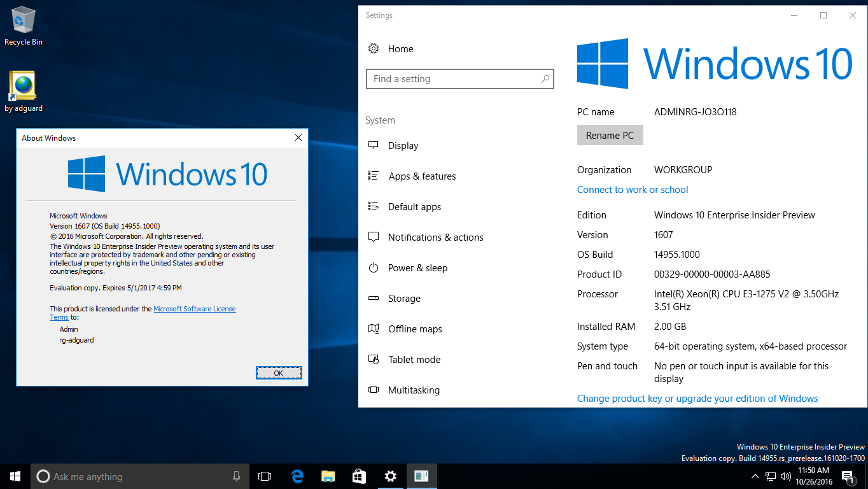The height and width of the screenshot is (489, 868).
Task: Click the Display monitor icon
Action: coord(374,146)
